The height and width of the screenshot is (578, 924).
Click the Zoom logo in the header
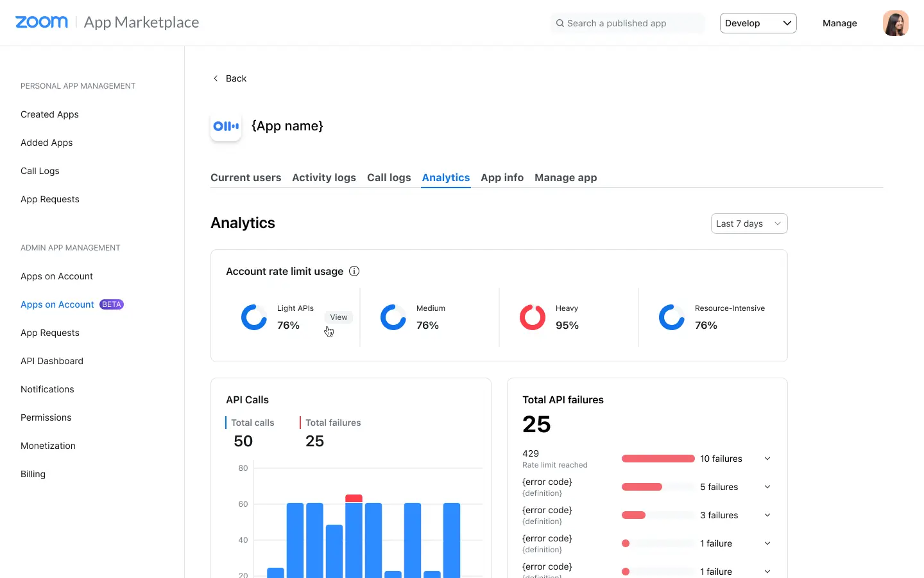coord(41,22)
